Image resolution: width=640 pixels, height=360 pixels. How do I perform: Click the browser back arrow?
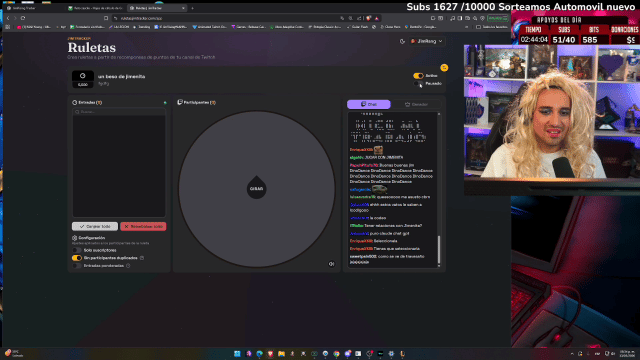[8, 18]
